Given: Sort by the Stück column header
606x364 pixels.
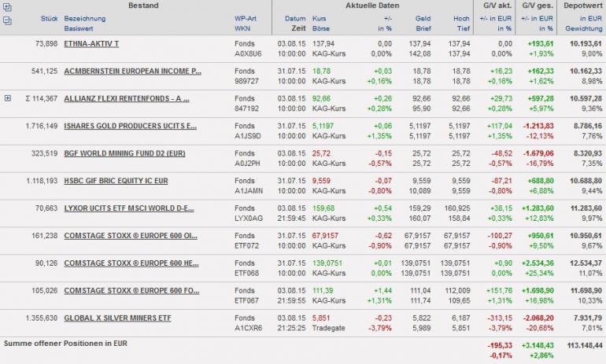Looking at the screenshot, I should pos(50,17).
